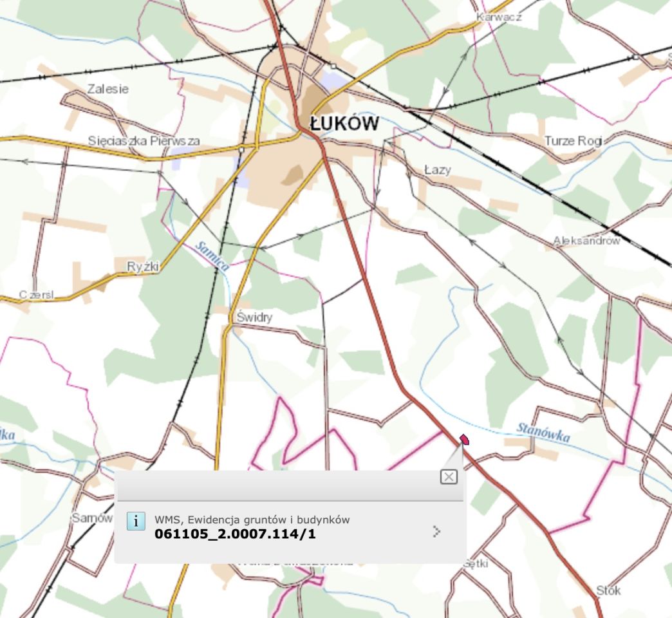Select parcel number 061105_2.0007.114/1 text
This screenshot has height=618, width=672.
pyautogui.click(x=235, y=534)
